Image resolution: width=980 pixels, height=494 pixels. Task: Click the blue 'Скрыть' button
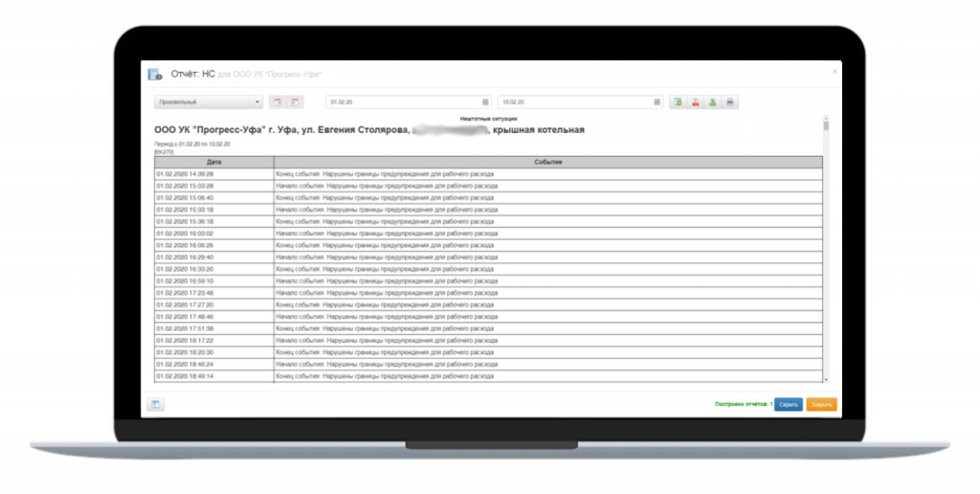(x=789, y=405)
